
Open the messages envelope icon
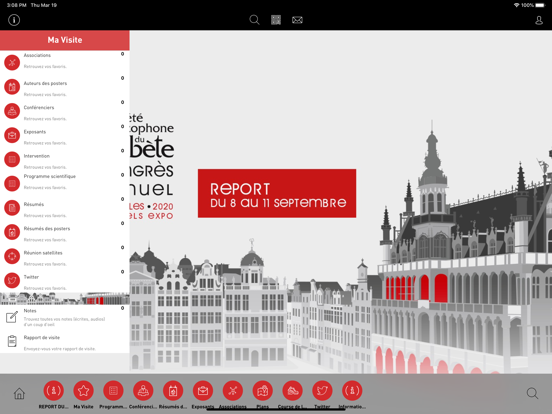[x=297, y=20]
